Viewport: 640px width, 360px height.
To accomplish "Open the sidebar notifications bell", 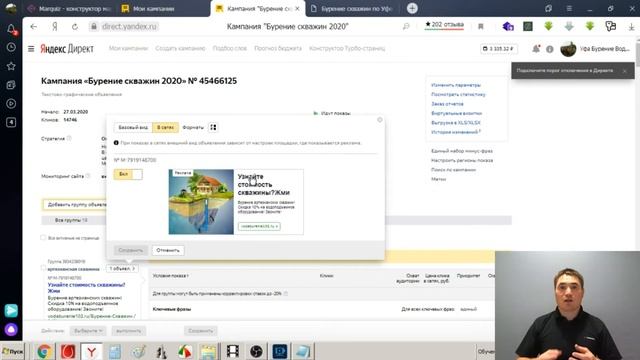I will click(11, 29).
